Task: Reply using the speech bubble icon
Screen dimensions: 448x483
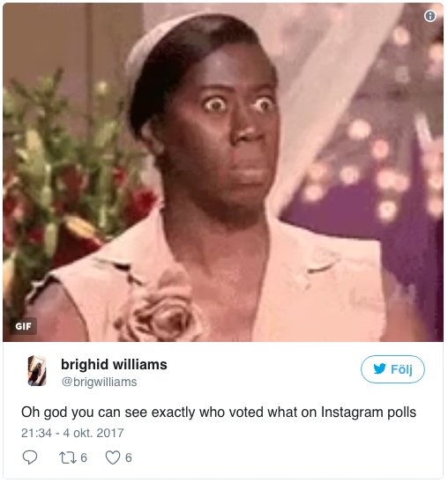Action: point(30,457)
